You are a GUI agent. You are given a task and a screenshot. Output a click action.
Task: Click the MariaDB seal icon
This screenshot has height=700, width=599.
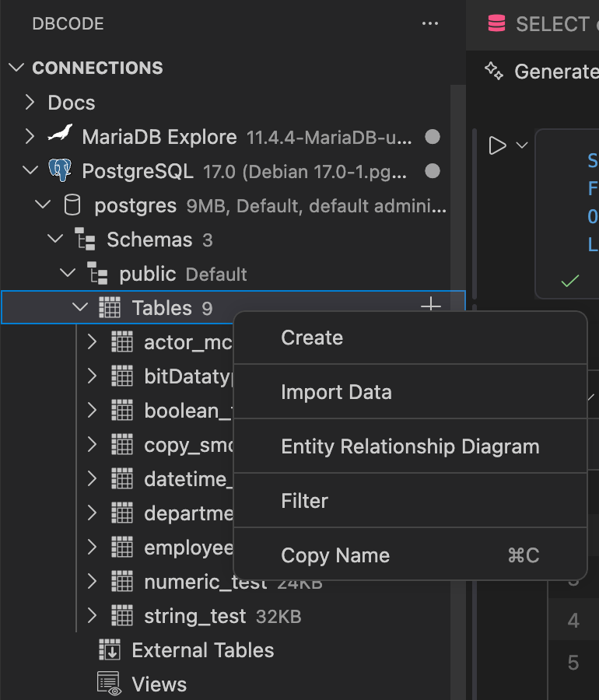(x=60, y=133)
